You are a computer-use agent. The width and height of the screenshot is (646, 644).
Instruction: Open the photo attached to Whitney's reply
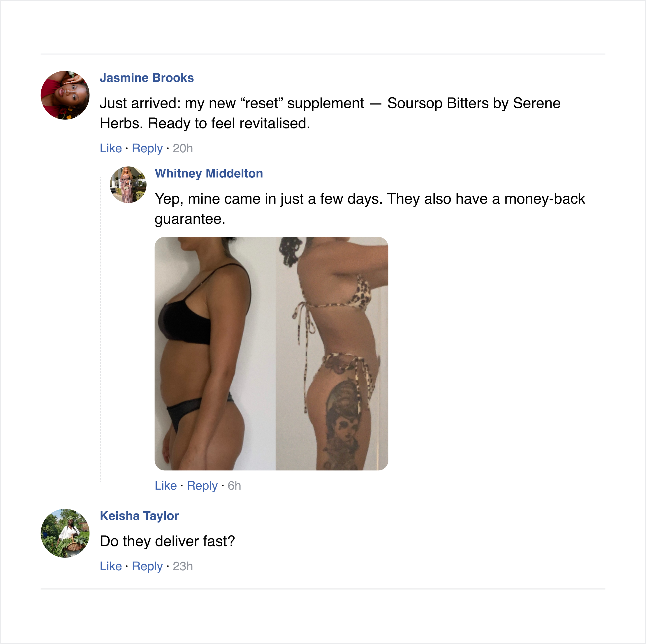[271, 354]
